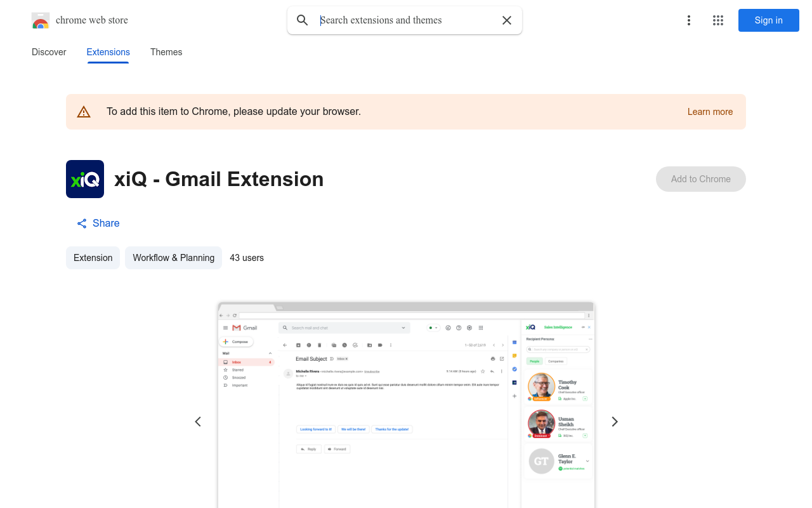Open the Workflow & Planning category
Image resolution: width=812 pixels, height=508 pixels.
(x=174, y=258)
